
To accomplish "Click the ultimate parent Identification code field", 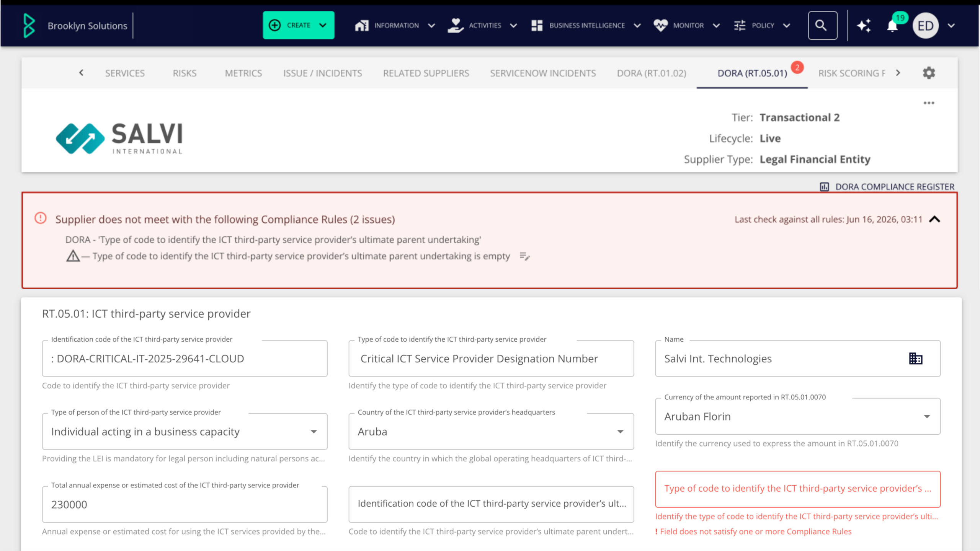I will (491, 504).
